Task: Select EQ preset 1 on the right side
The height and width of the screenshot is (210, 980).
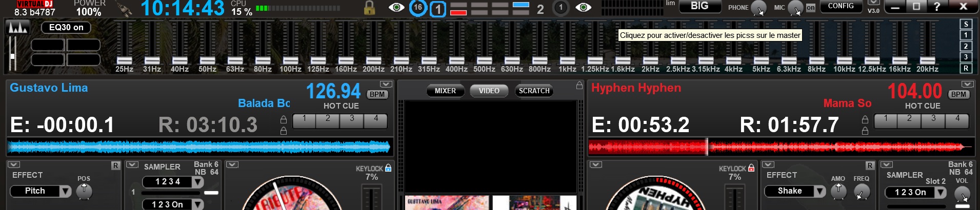Action: coord(966,35)
